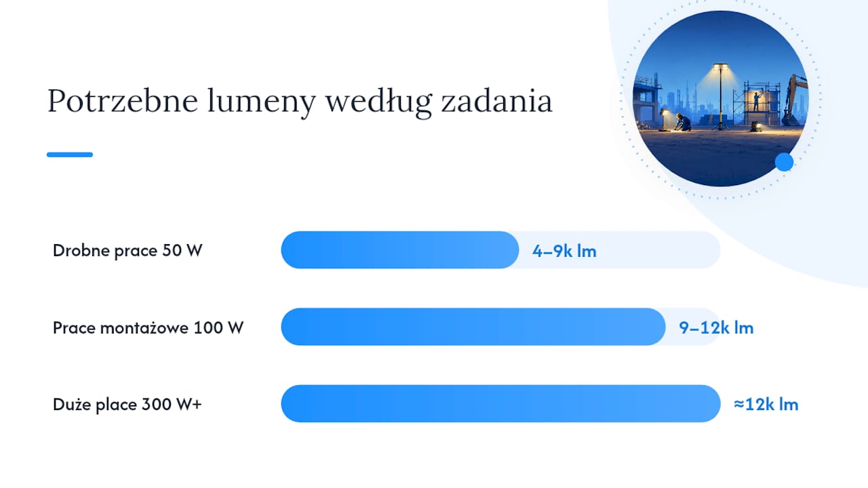
Task: Click the filled bar for Drobne prace
Action: [x=400, y=250]
